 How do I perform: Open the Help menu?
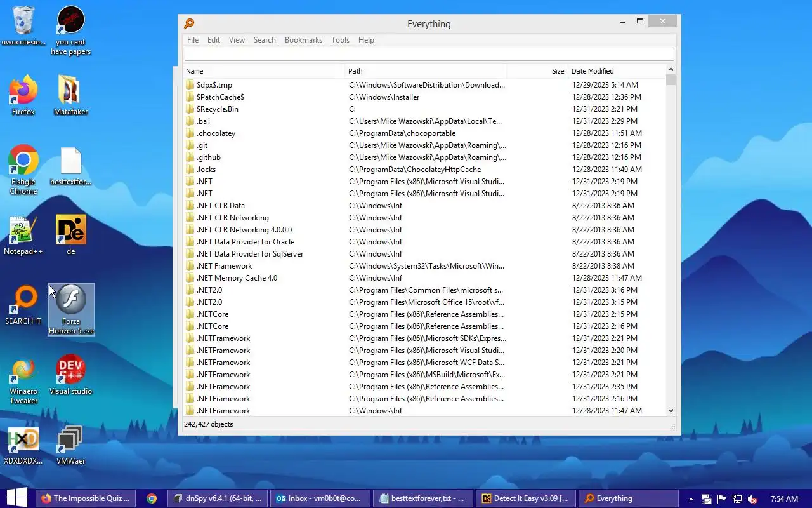366,39
